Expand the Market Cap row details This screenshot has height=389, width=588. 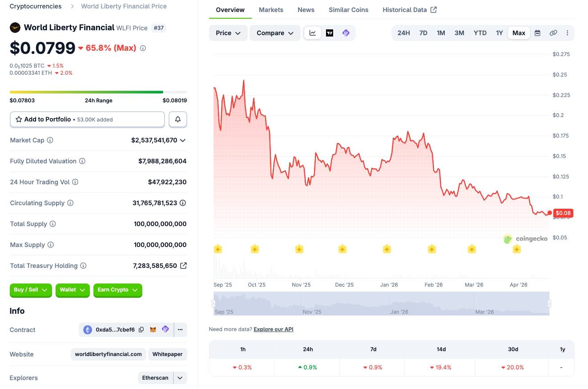coord(182,140)
